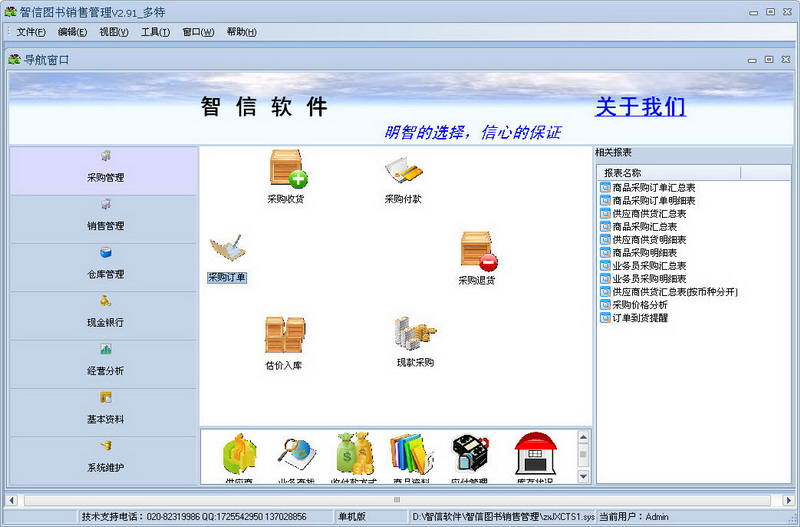Click the 技术支持电话 status bar text

click(x=194, y=516)
